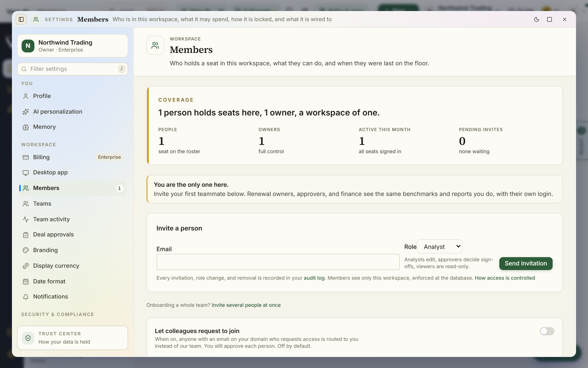Click the Branding palette icon

(x=26, y=250)
